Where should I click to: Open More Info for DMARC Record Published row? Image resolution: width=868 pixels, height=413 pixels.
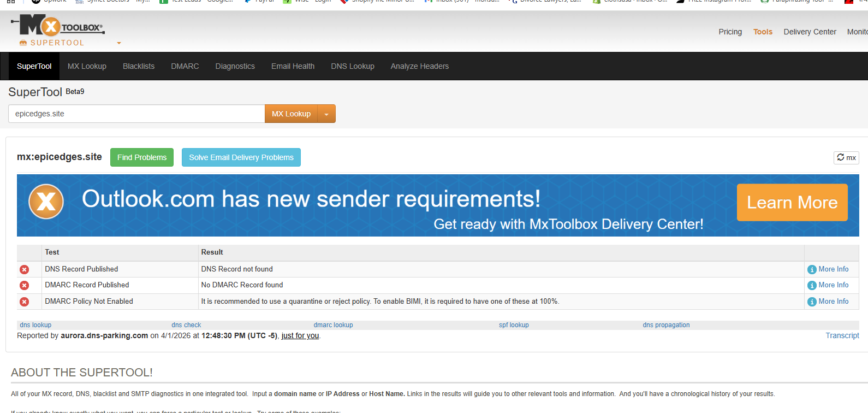828,285
